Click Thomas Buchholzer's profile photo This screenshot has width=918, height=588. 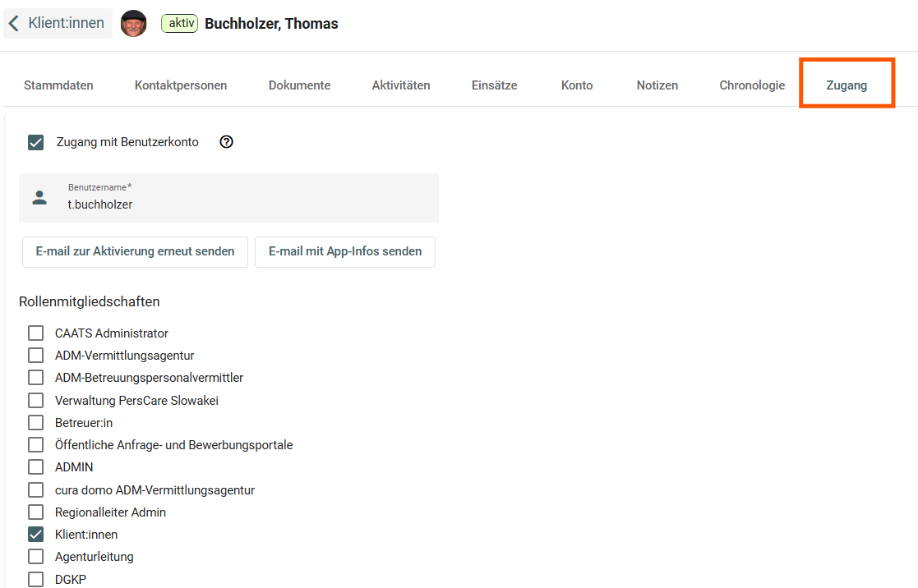[133, 24]
